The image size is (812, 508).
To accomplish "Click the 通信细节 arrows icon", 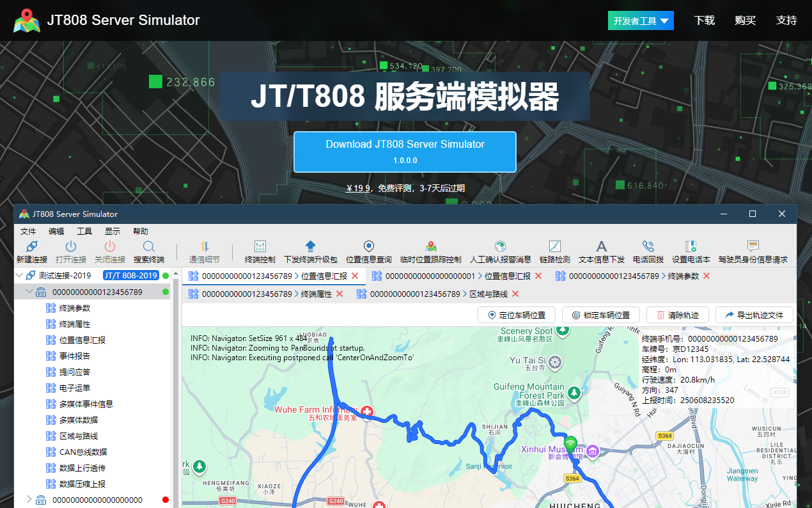I will coord(205,246).
